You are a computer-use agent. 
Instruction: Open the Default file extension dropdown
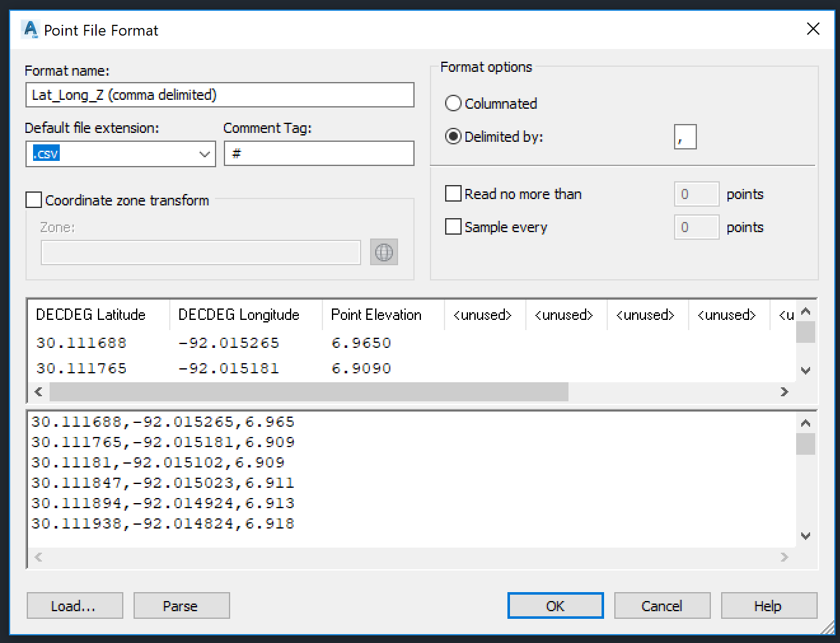tap(204, 154)
